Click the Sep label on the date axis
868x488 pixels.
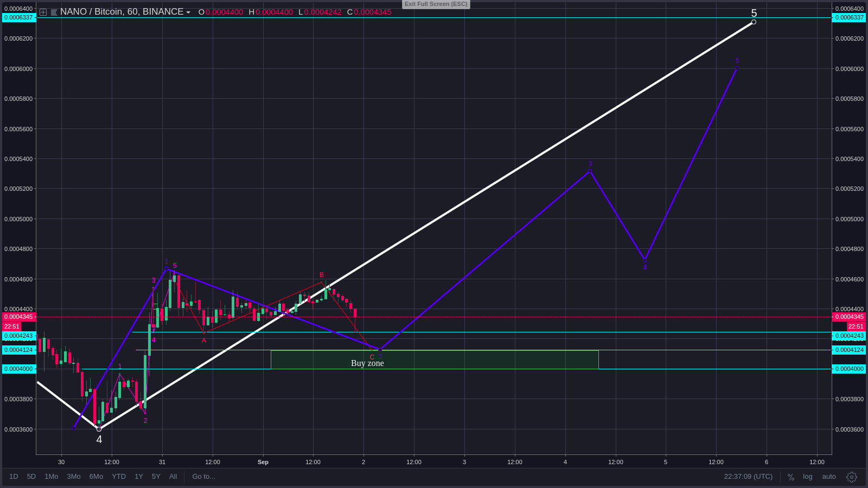pyautogui.click(x=263, y=462)
